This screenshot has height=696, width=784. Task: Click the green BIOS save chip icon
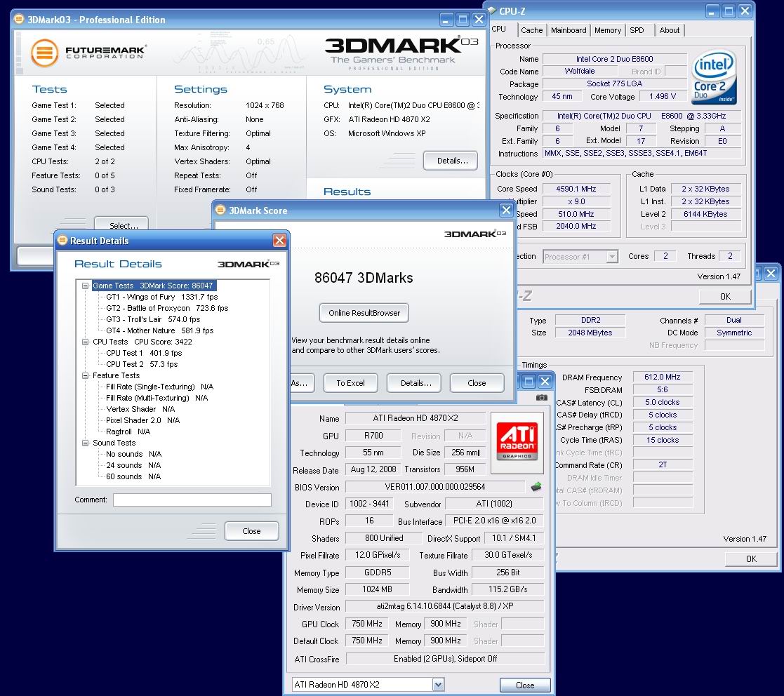[536, 486]
